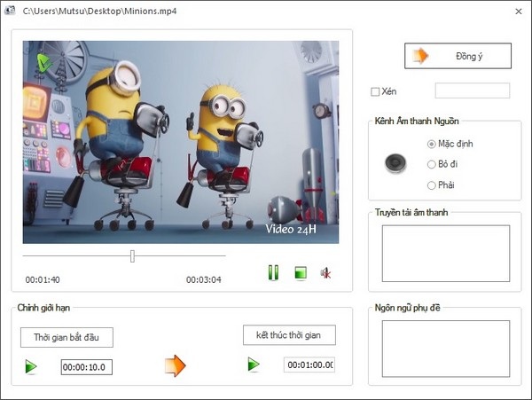Click the total duration 00:03:04 label
This screenshot has height=400, width=532.
pyautogui.click(x=204, y=280)
